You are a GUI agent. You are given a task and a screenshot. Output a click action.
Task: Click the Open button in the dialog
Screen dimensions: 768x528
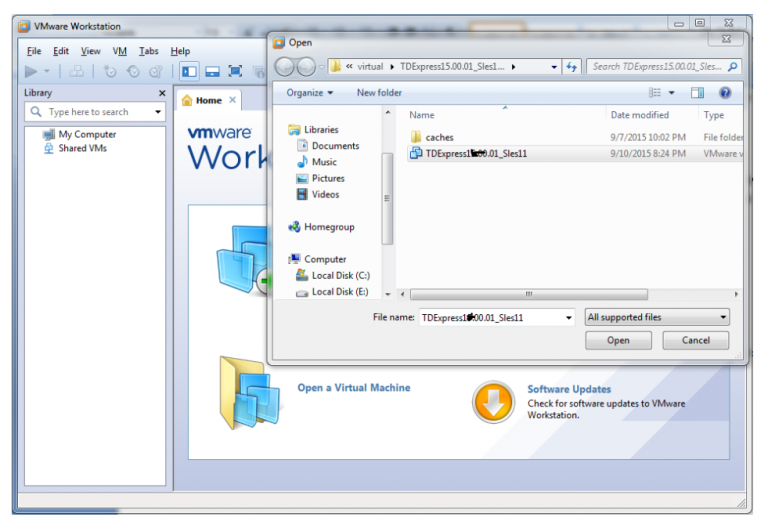(x=618, y=340)
